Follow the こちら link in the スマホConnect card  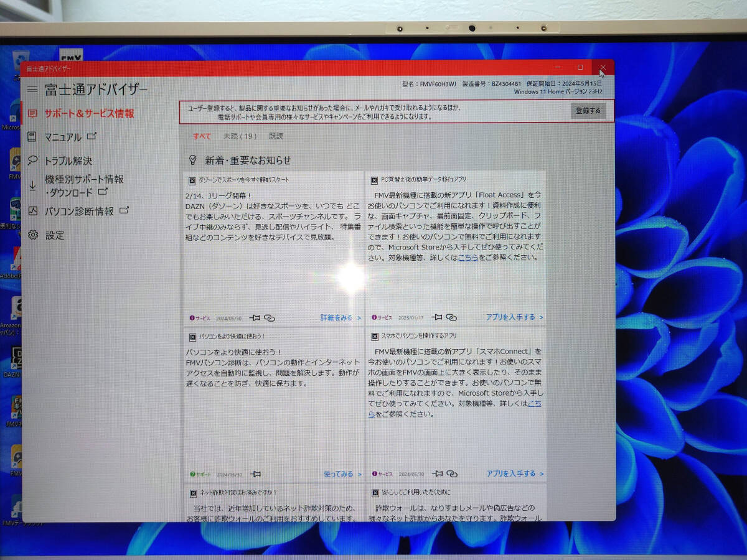[x=533, y=404]
